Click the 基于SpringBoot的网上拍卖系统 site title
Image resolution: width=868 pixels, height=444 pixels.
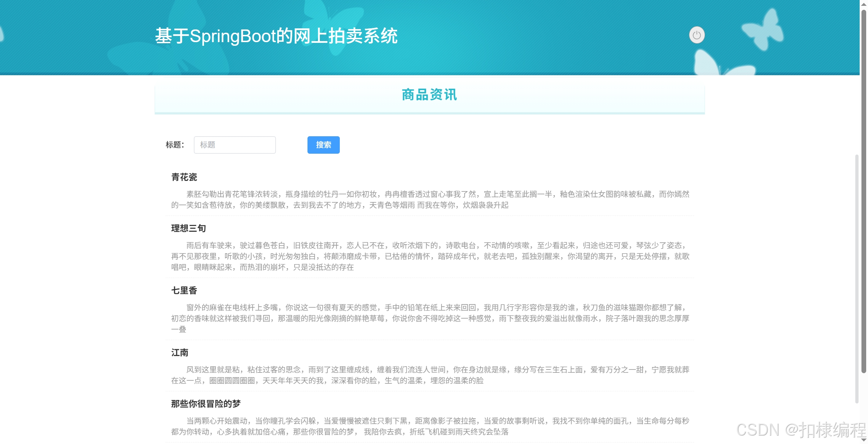[276, 36]
